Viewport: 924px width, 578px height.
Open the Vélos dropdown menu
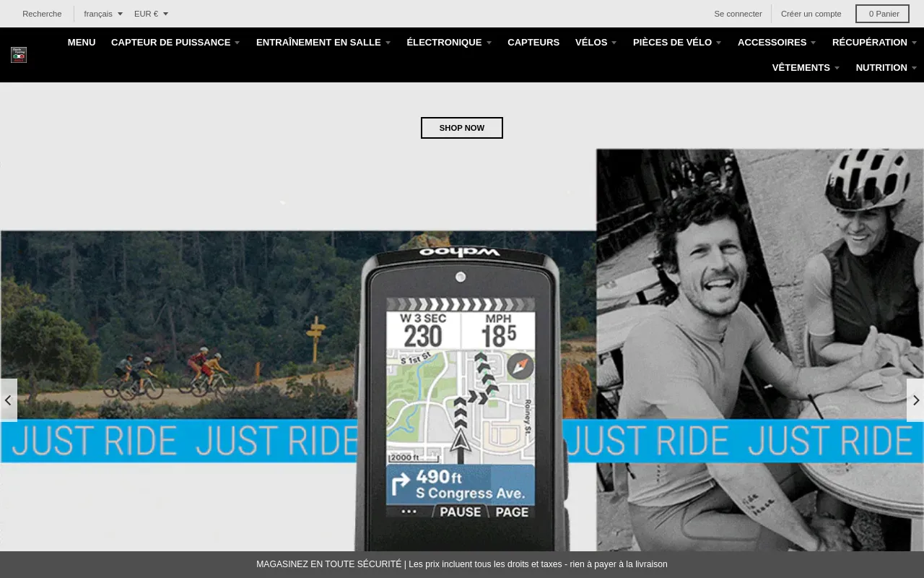pyautogui.click(x=596, y=43)
